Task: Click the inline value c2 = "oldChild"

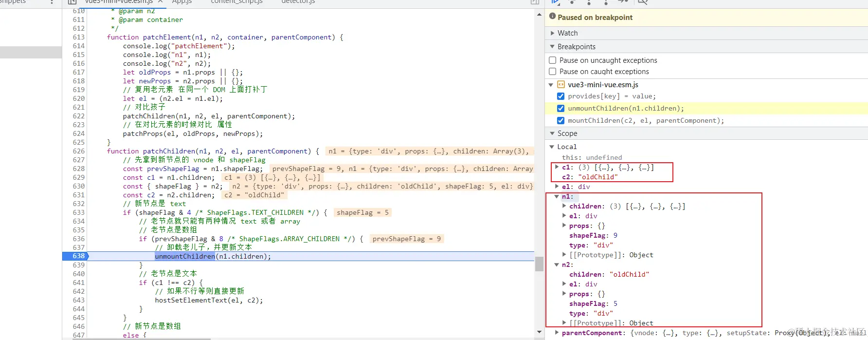Action: point(253,195)
